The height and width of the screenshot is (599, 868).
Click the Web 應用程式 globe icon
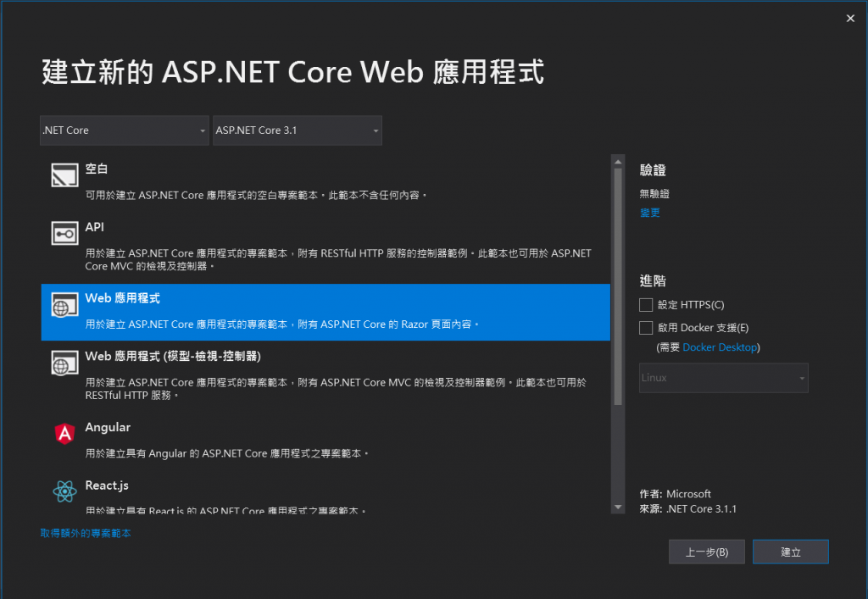pos(64,305)
